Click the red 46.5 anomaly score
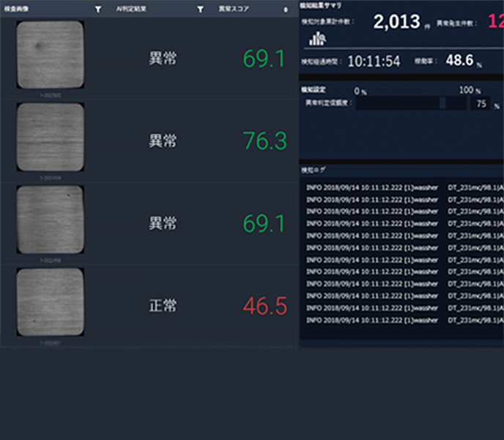The image size is (504, 440). coord(264,307)
